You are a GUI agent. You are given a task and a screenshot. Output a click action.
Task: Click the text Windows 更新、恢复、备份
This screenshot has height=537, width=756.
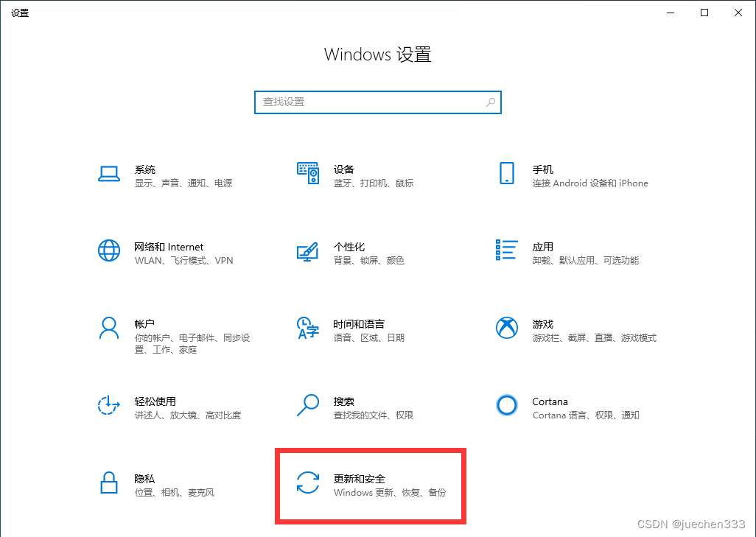coord(390,493)
